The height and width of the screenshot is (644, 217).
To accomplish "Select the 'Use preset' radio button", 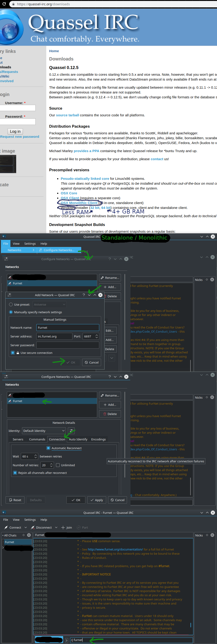I will click(x=11, y=304).
